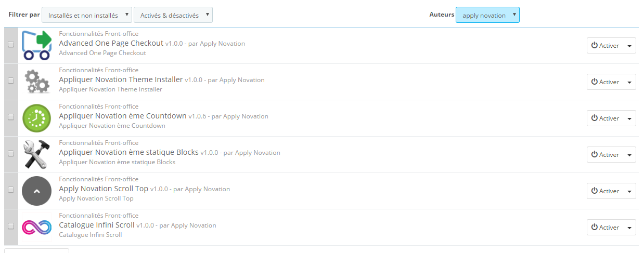
Task: Click the gray 'Apply Novation Scroll Top' description
Action: tap(96, 198)
